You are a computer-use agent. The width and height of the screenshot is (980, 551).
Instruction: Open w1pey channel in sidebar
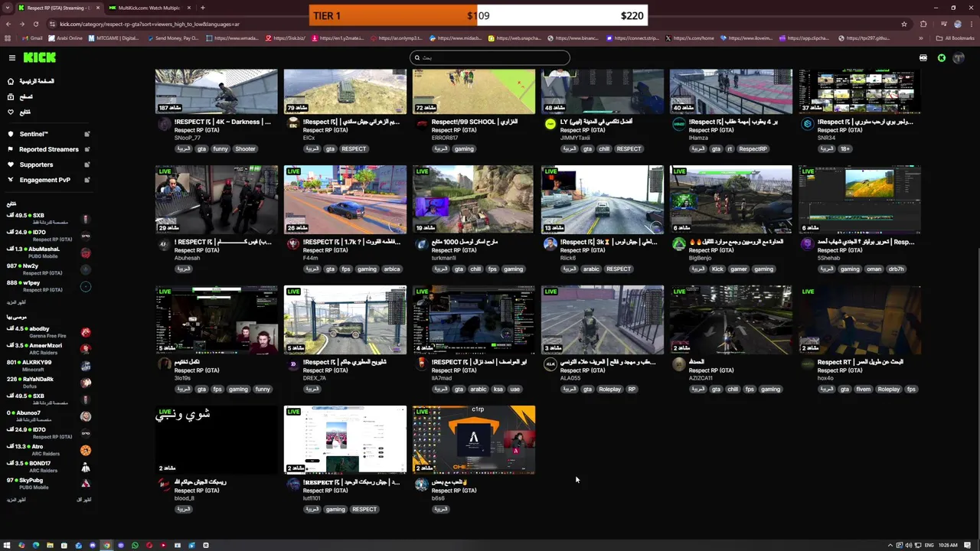[x=49, y=285]
